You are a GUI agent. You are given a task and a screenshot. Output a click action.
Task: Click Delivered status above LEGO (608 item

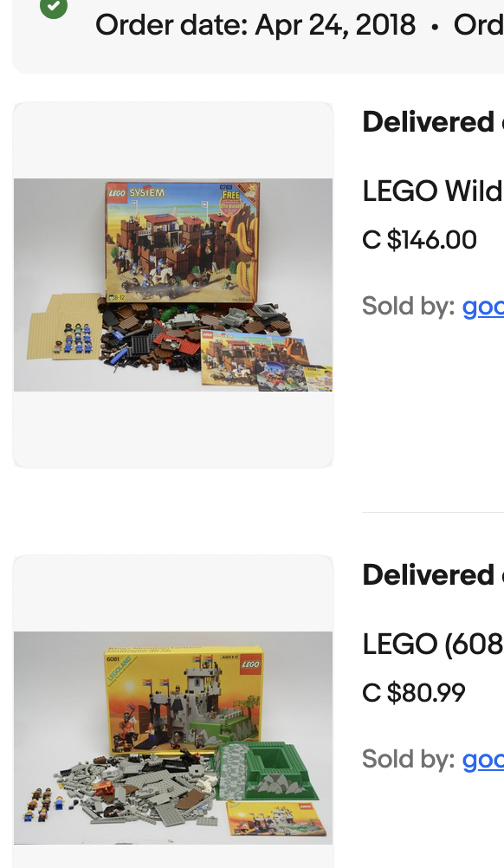tap(428, 574)
